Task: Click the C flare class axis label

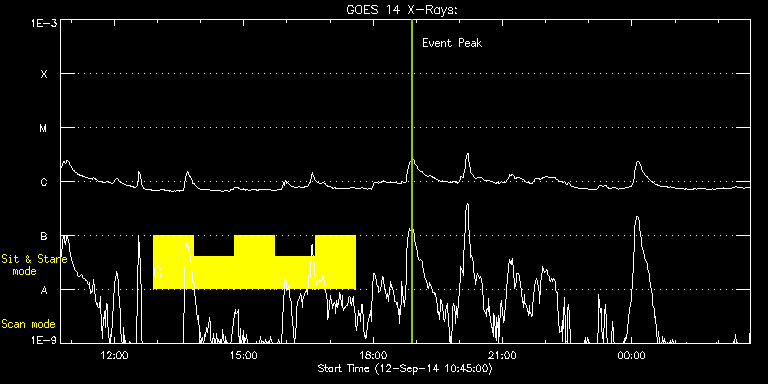Action: pos(44,182)
